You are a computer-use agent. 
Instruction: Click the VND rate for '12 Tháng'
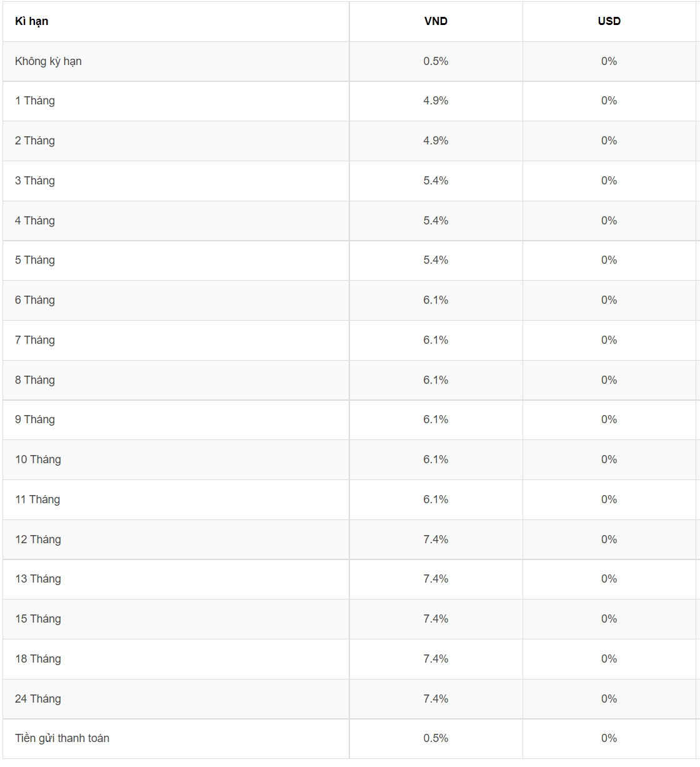[x=436, y=539]
